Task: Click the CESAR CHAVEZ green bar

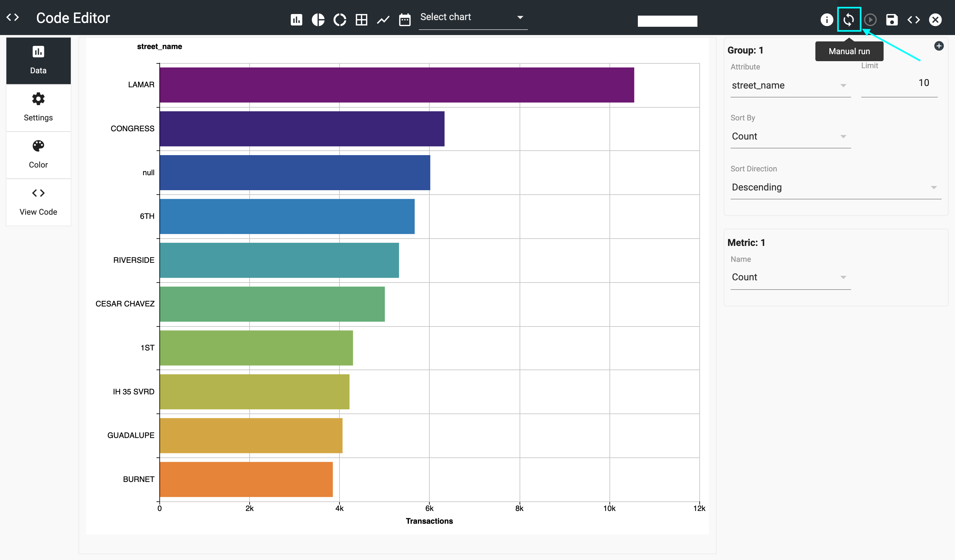Action: coord(272,304)
